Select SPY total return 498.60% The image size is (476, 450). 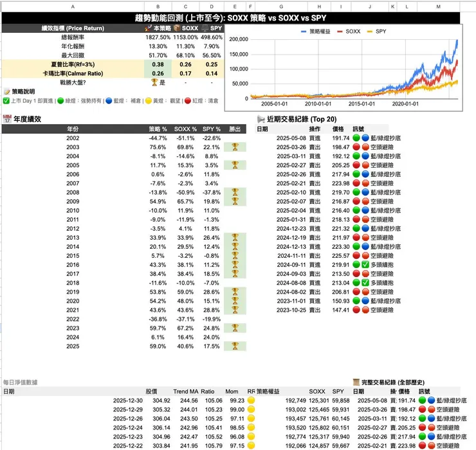click(x=212, y=37)
